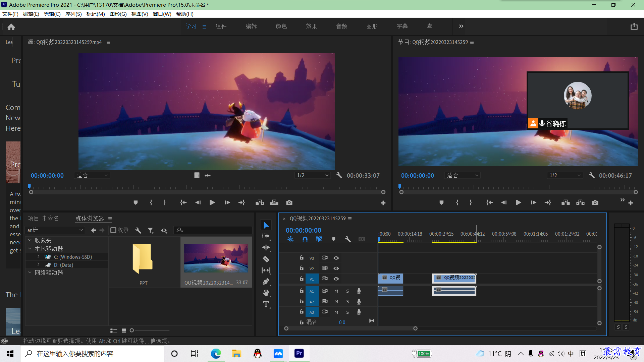The height and width of the screenshot is (362, 644).
Task: Click Extract button in program monitor
Action: pos(580,202)
